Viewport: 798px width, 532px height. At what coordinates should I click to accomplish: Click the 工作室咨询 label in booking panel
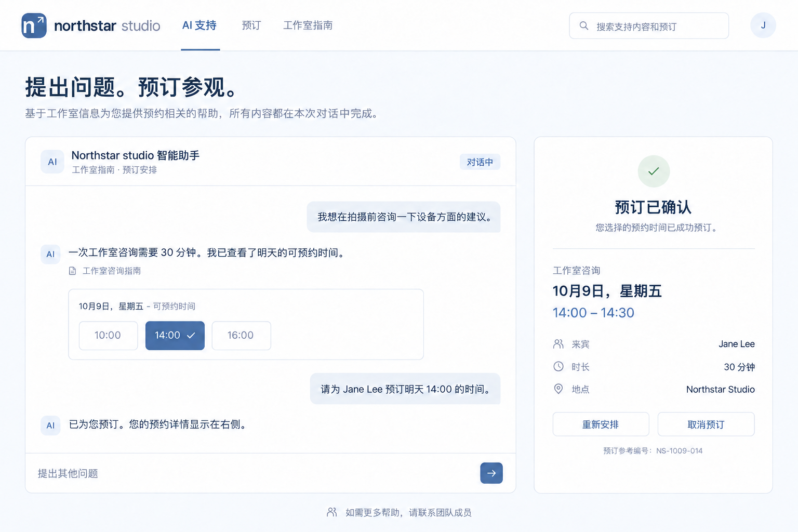click(x=577, y=271)
